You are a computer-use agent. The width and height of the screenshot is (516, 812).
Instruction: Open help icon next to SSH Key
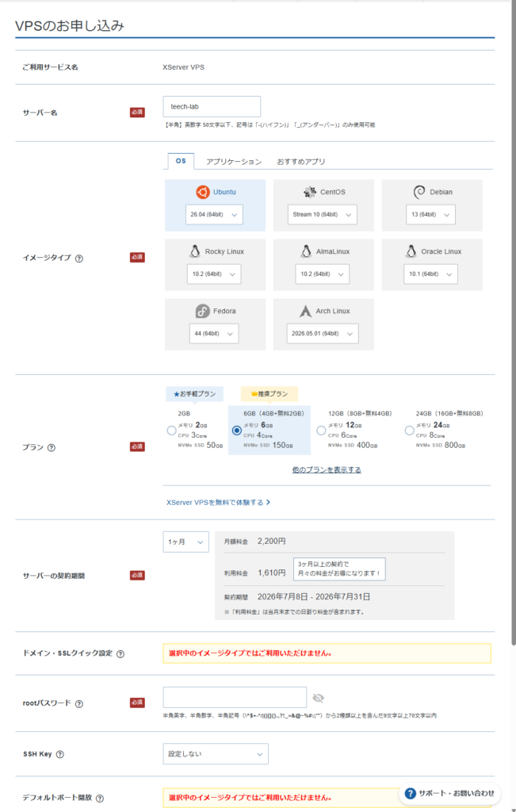point(60,755)
